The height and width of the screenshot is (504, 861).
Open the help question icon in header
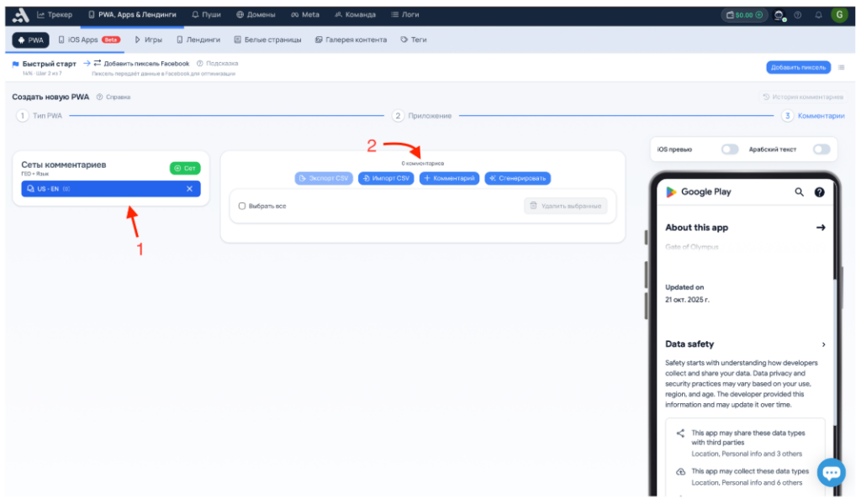[x=798, y=15]
